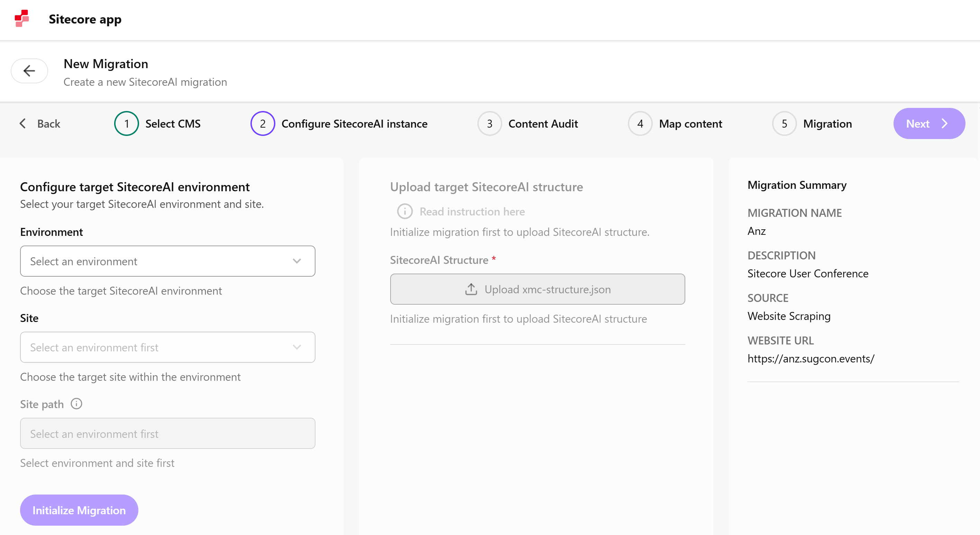The height and width of the screenshot is (535, 980).
Task: Click the back arrow button beside New Migration
Action: point(29,71)
